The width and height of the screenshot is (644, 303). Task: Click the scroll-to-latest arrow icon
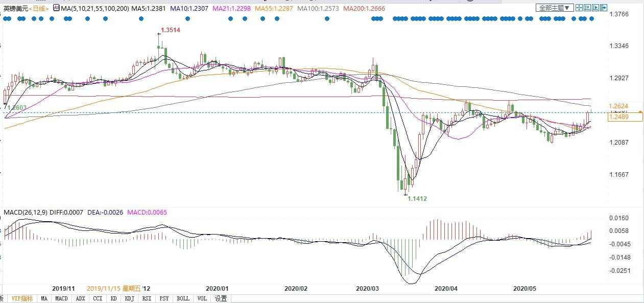604,8
